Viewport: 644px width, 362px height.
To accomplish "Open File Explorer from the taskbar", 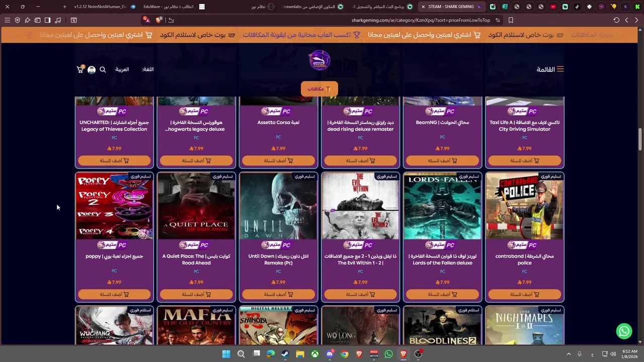I will [x=300, y=354].
